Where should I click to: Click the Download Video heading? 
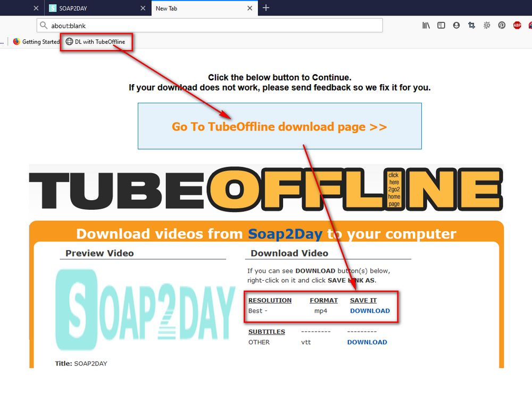[289, 253]
